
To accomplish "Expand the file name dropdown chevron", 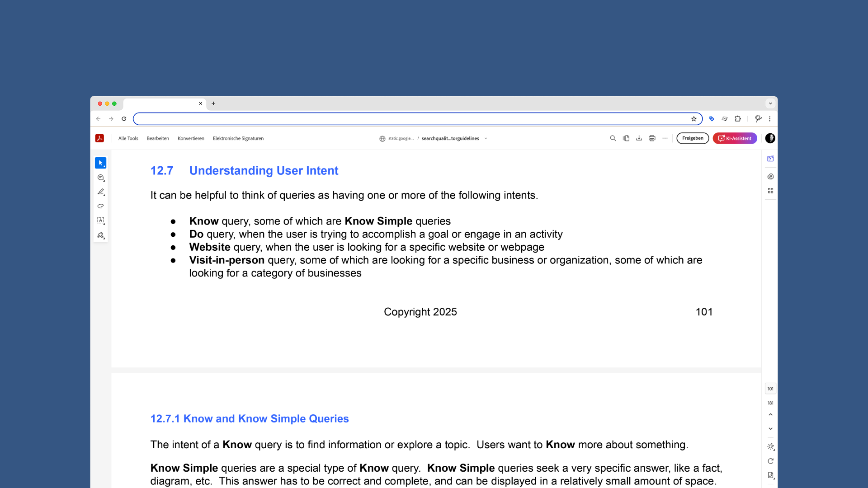I will tap(486, 139).
